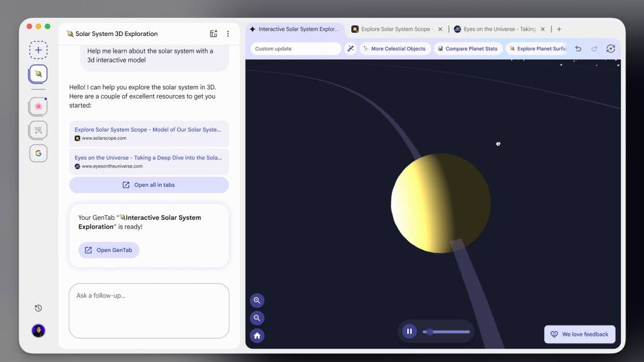644x362 pixels.
Task: Click the Open all in tabs button
Action: click(x=149, y=185)
